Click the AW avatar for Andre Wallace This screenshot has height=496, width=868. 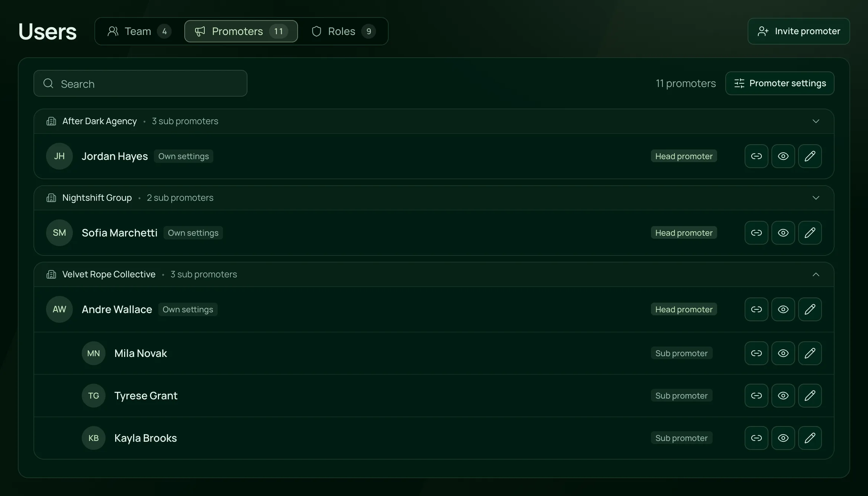click(x=59, y=309)
